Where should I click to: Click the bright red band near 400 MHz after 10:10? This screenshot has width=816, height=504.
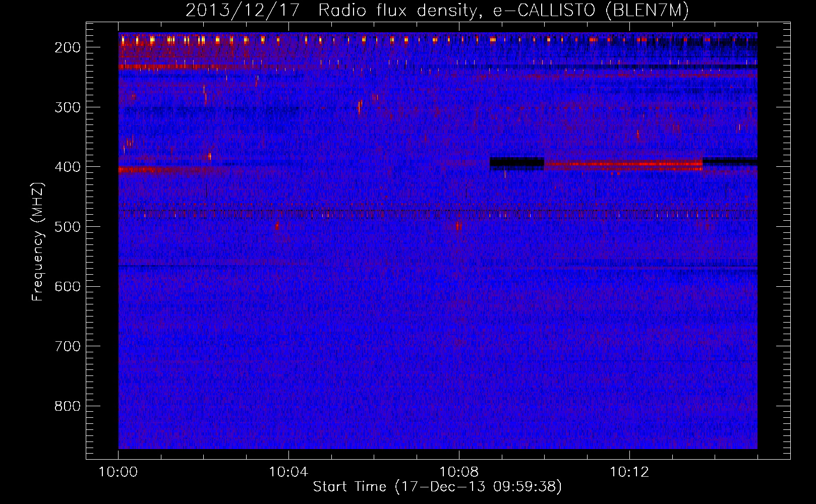[623, 164]
